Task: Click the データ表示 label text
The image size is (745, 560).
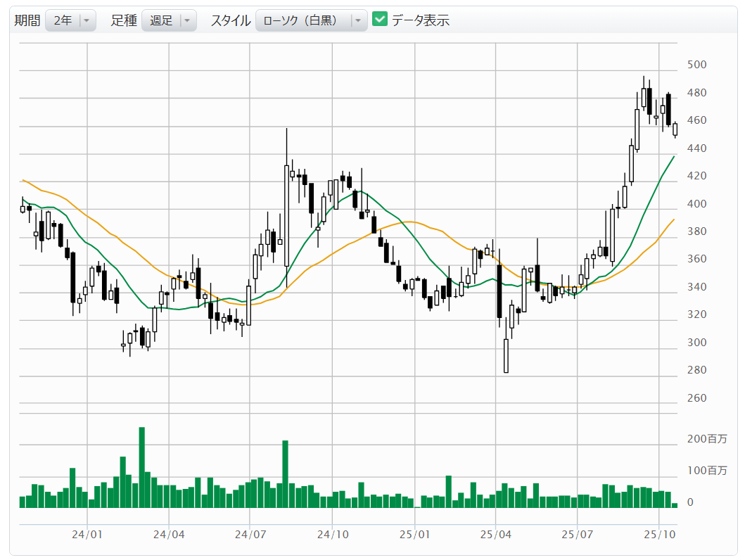Action: tap(421, 20)
